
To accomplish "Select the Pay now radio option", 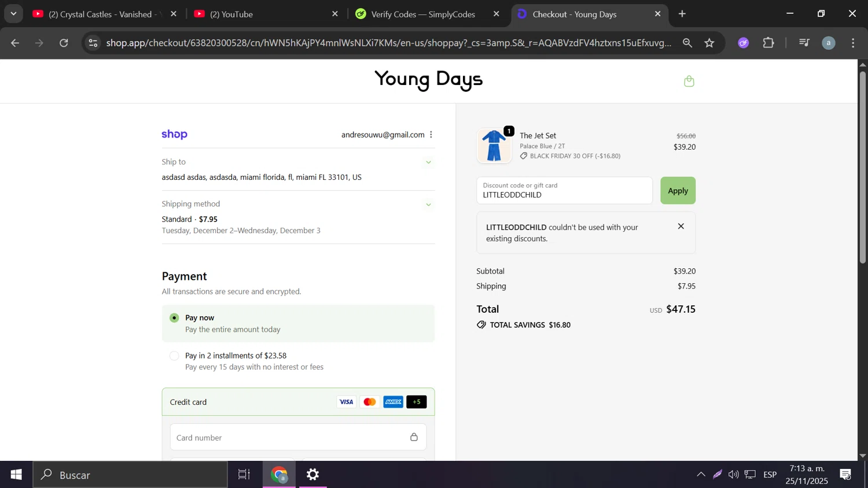I will [x=174, y=318].
